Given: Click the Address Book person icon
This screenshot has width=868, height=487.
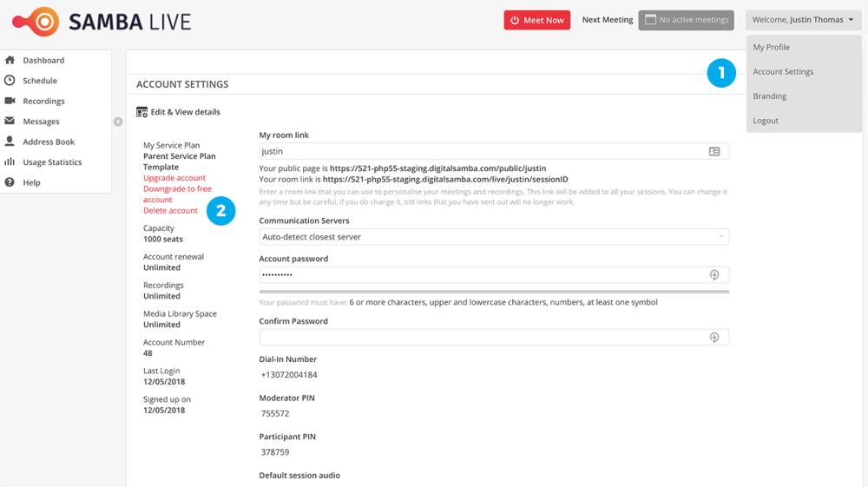Looking at the screenshot, I should pos(10,141).
